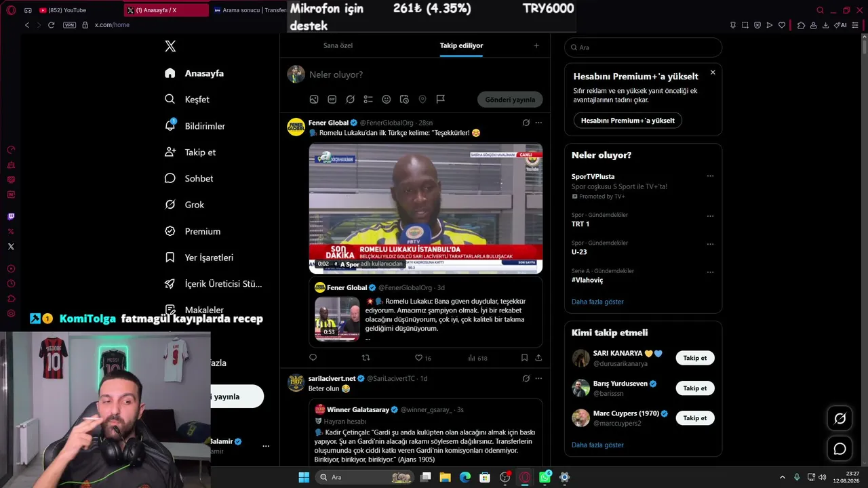
Task: Click Hesabını Premium+'a yükselt button
Action: pos(628,121)
